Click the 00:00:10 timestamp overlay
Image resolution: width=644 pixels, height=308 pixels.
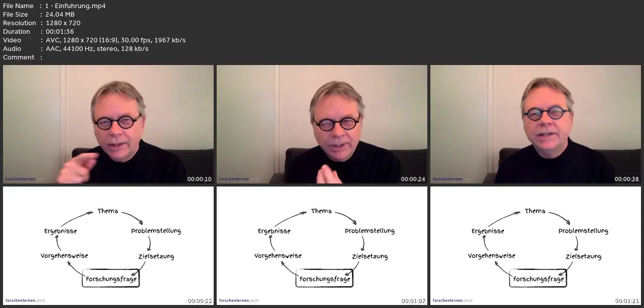point(200,179)
